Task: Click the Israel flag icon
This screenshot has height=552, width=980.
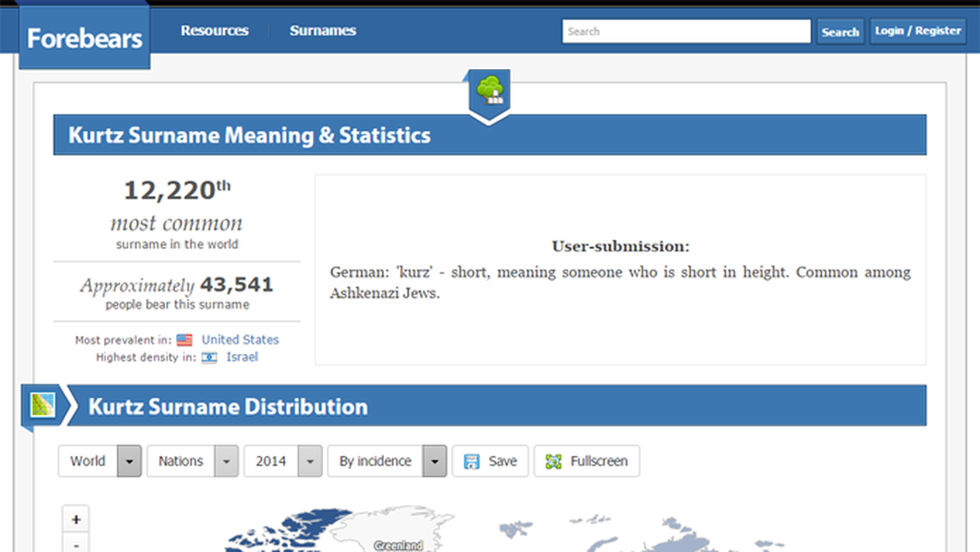Action: (x=210, y=358)
